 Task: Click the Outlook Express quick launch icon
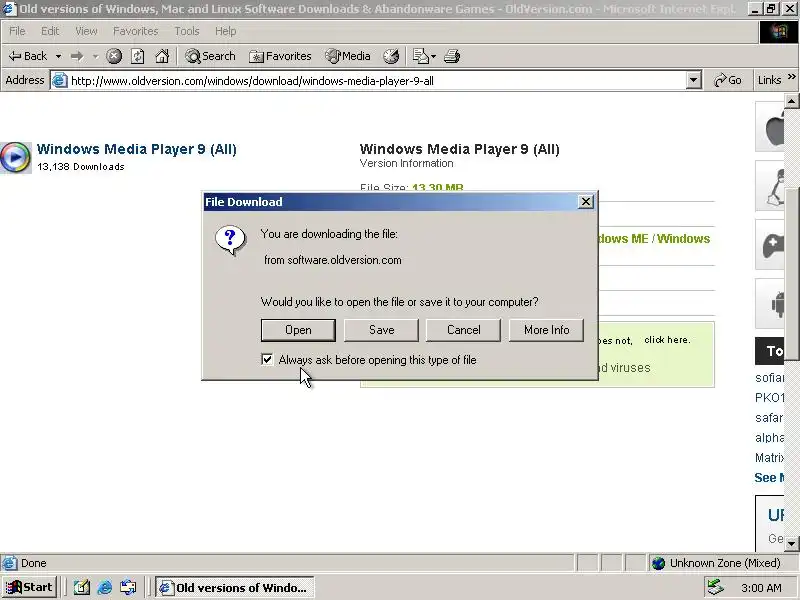[x=128, y=588]
